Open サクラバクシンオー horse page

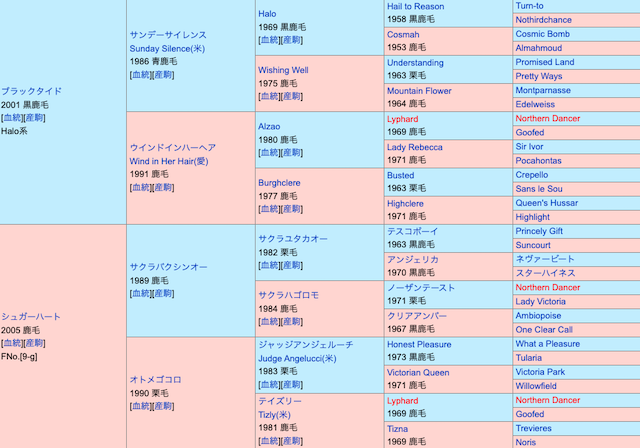pyautogui.click(x=168, y=267)
